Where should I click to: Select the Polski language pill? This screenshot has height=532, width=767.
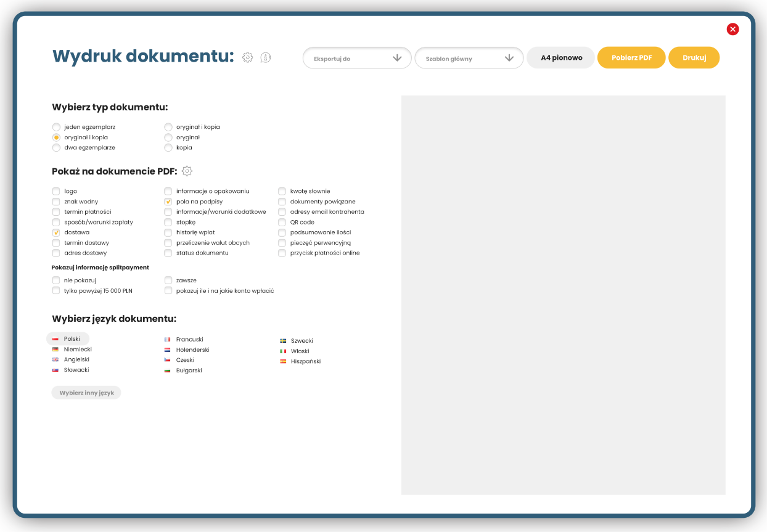pos(68,338)
